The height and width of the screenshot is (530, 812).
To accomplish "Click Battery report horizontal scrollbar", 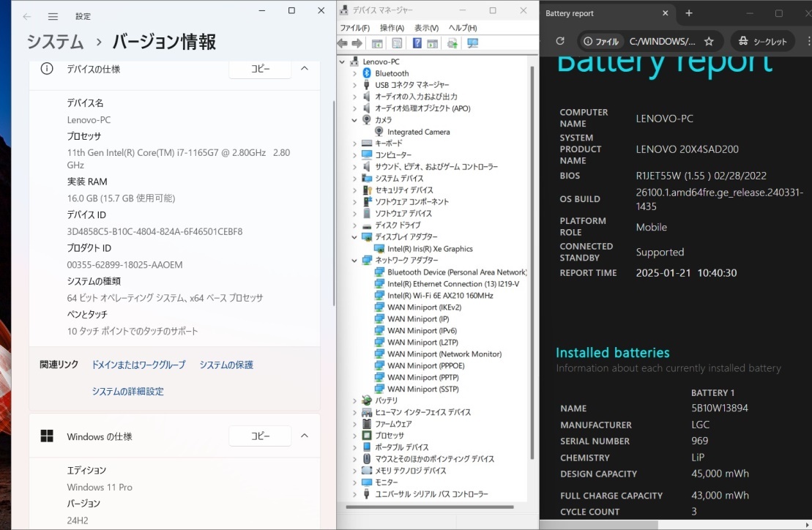I will coord(599,525).
